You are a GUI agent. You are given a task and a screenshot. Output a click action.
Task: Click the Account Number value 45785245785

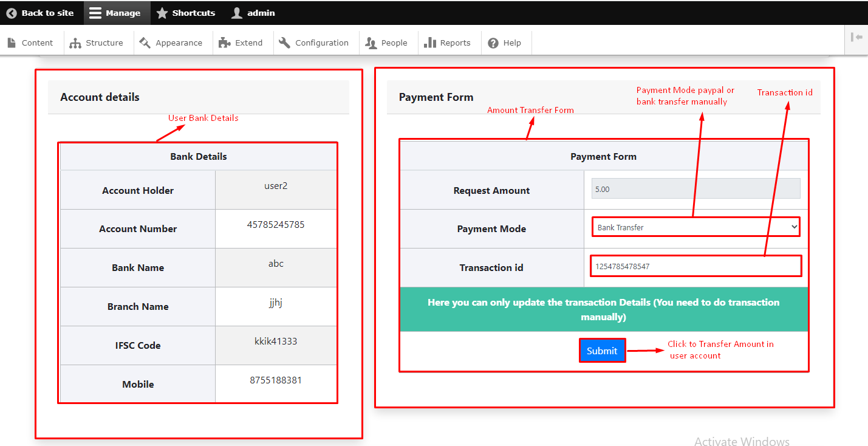tap(276, 225)
